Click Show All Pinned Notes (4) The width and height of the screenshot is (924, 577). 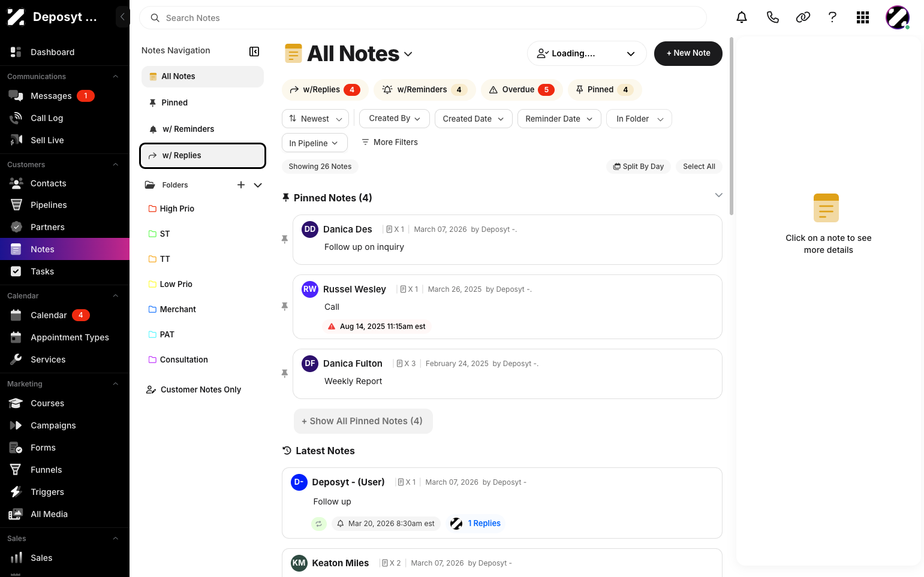(363, 421)
